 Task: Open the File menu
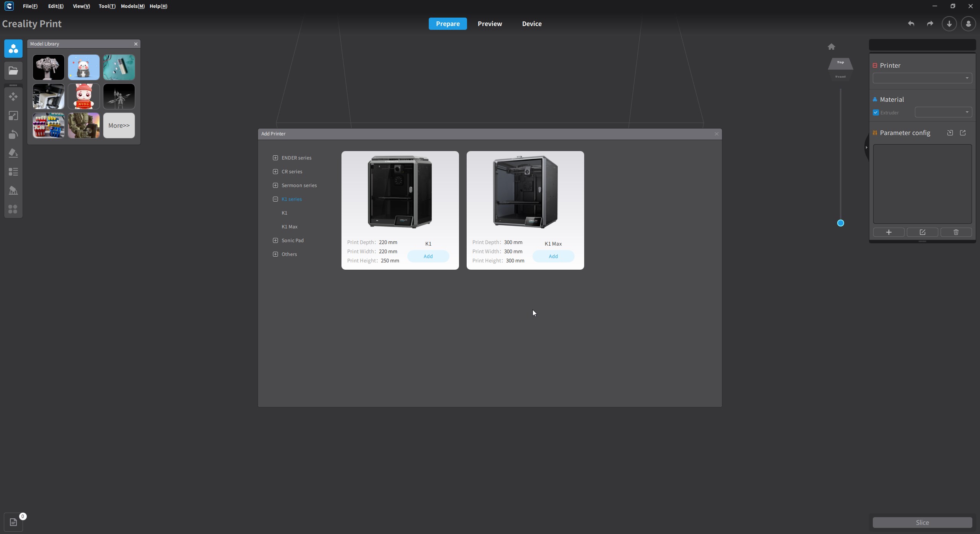[30, 6]
